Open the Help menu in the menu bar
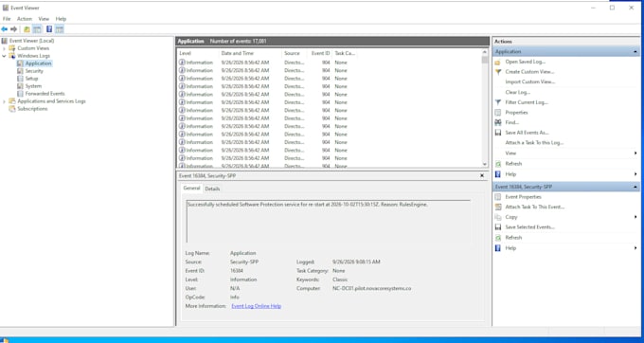The width and height of the screenshot is (644, 343). coord(61,19)
